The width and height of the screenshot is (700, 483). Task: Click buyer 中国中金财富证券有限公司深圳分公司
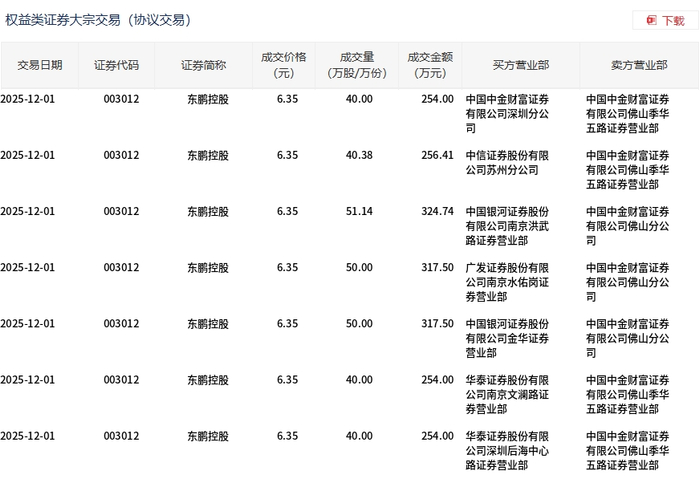[507, 114]
